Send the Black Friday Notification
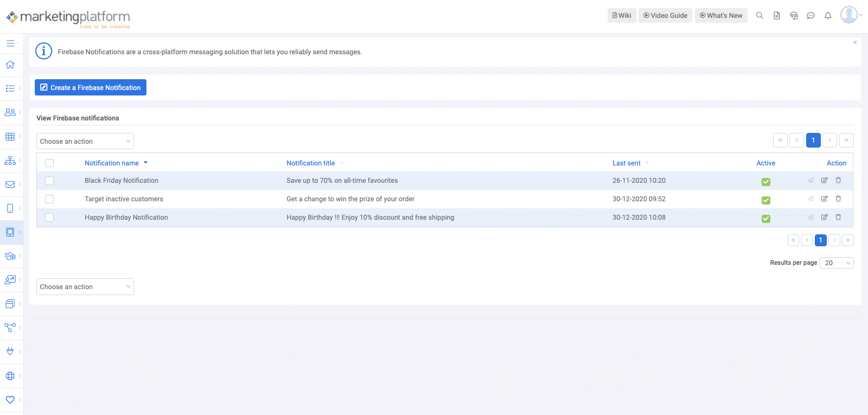The height and width of the screenshot is (415, 868). click(810, 180)
